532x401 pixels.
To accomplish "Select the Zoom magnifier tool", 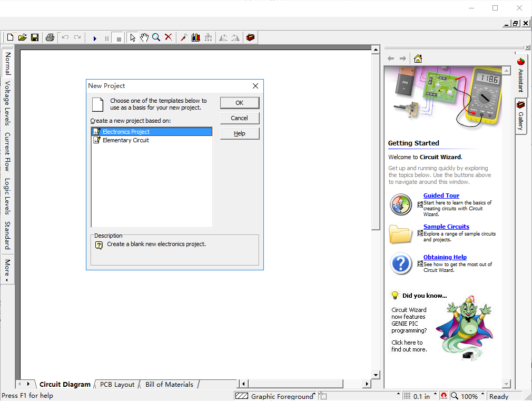I will [156, 37].
